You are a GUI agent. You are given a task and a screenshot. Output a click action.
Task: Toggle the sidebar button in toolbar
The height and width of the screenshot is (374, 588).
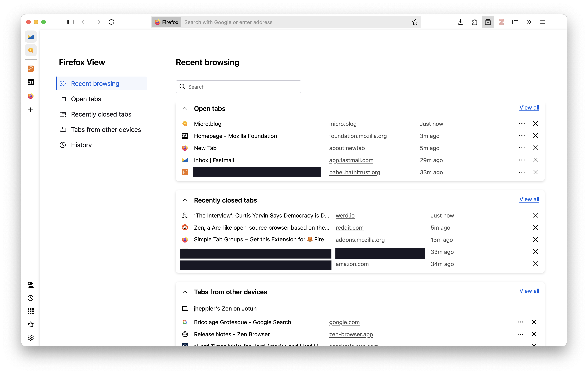[70, 22]
